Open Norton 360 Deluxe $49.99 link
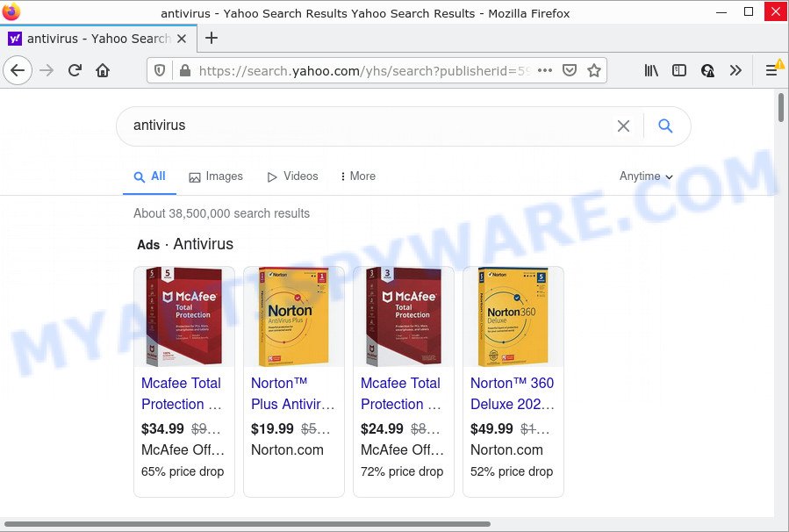This screenshot has height=532, width=789. pyautogui.click(x=513, y=393)
